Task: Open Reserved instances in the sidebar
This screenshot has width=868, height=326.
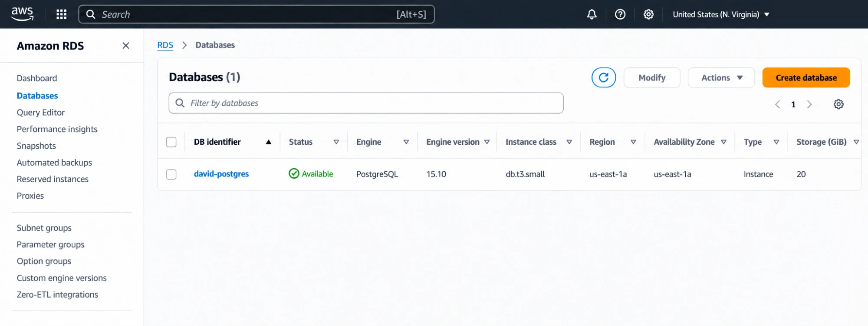Action: [53, 179]
